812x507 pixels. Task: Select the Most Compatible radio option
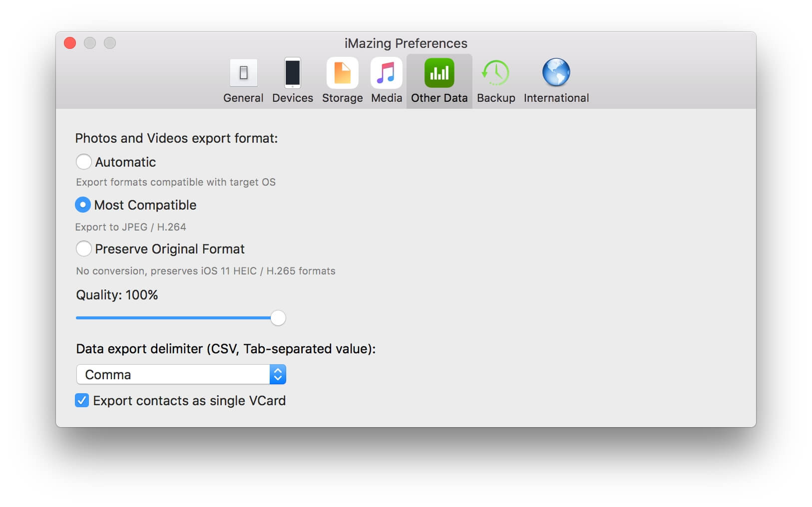(83, 205)
